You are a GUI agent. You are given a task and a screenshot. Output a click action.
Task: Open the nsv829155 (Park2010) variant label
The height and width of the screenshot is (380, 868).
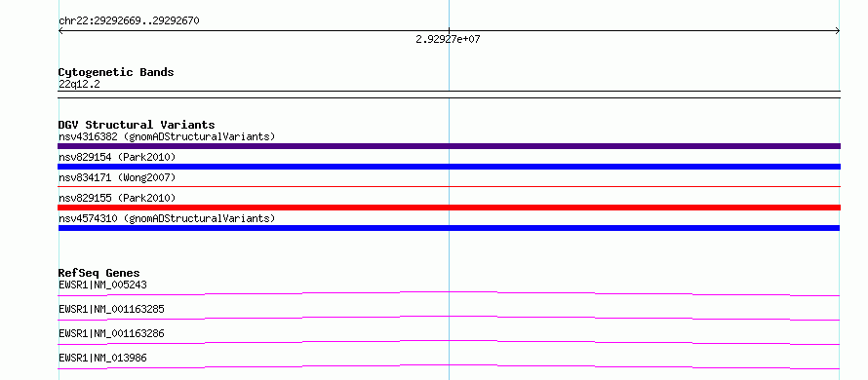117,198
